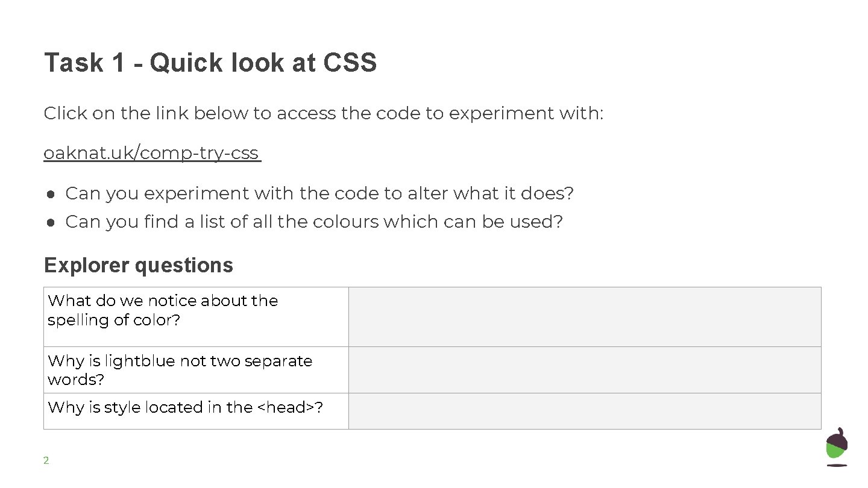Viewport: 868px width, 488px height.
Task: Click the 'experiment with the code' bullet text
Action: [319, 194]
